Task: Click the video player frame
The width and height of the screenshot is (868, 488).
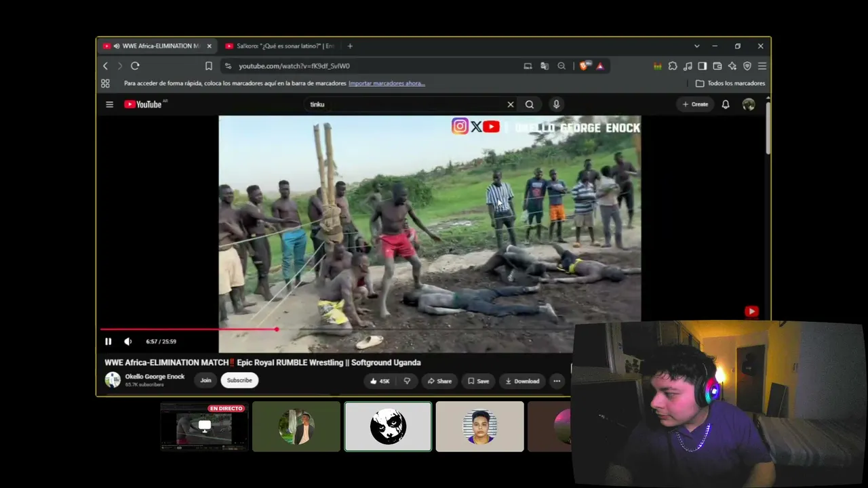Action: (x=429, y=234)
